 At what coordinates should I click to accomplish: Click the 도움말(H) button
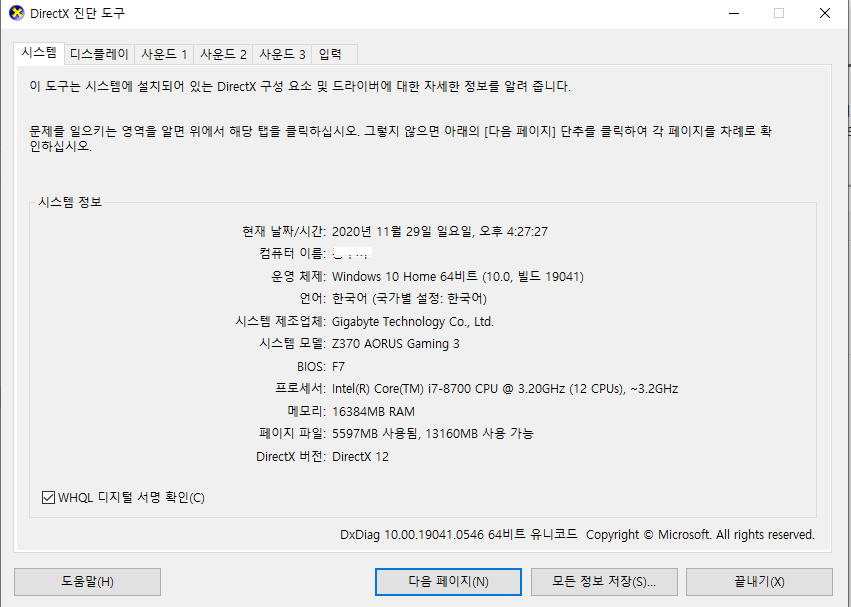coord(87,581)
